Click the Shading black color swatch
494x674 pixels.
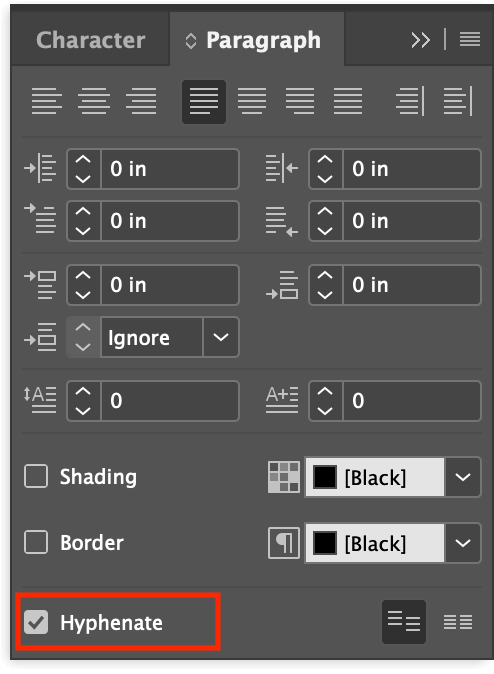(x=325, y=477)
